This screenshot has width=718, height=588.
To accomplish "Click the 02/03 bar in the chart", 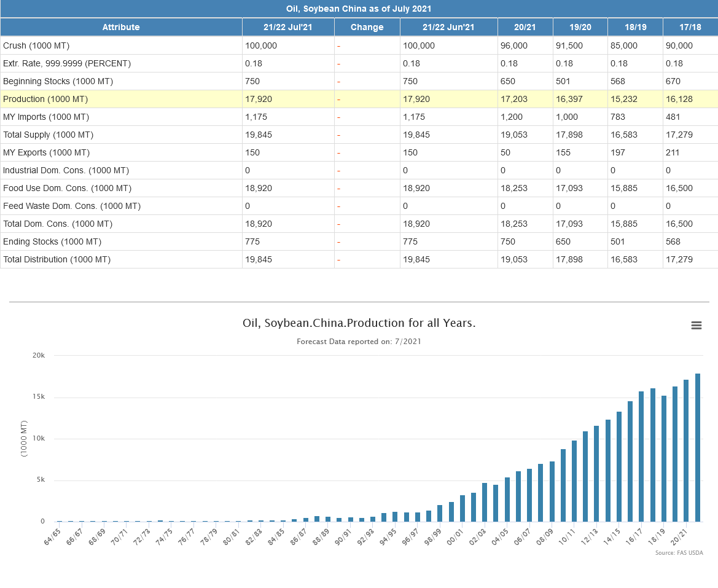I will click(x=485, y=502).
